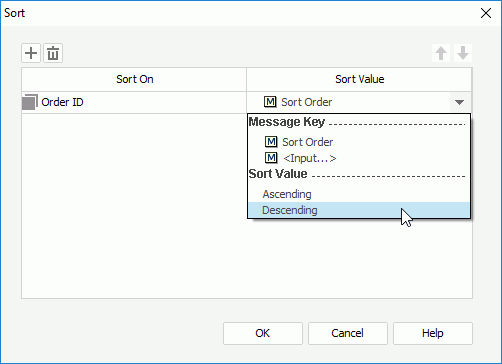
Task: Click the move down arrow icon
Action: coord(463,53)
